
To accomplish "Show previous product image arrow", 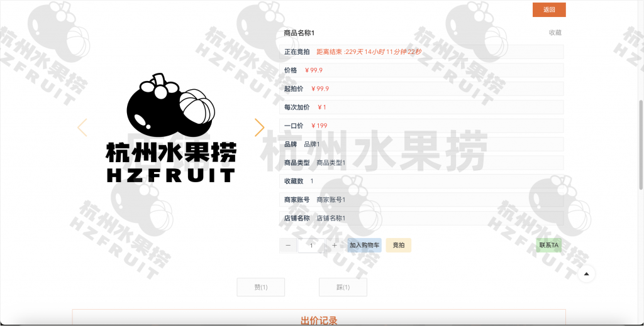I will click(82, 127).
